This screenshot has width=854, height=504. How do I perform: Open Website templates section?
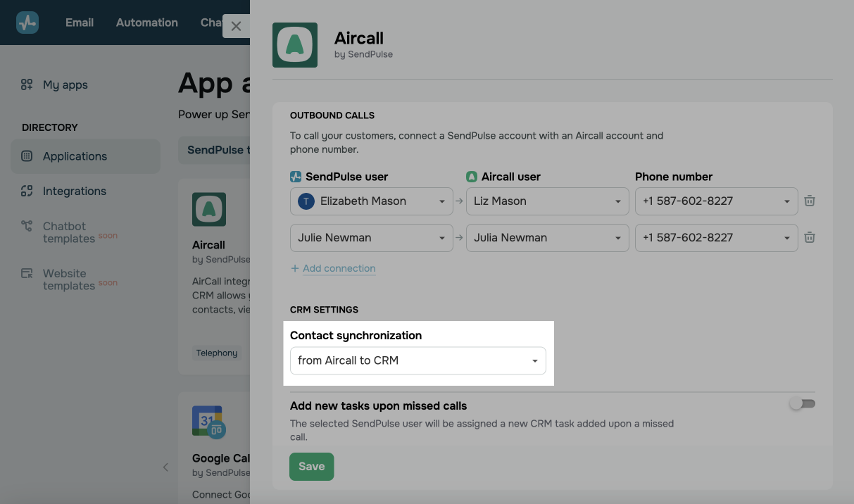(69, 279)
